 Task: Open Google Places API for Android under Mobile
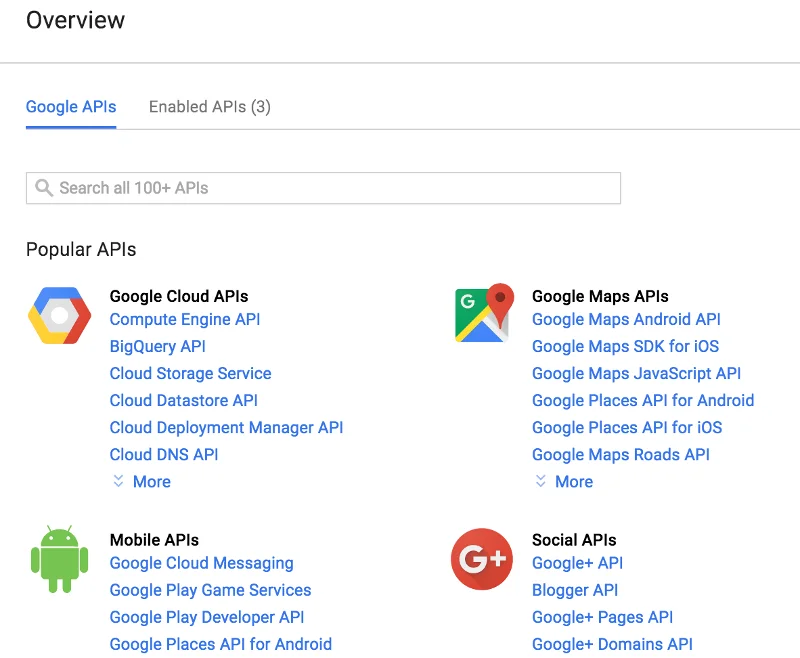click(220, 644)
